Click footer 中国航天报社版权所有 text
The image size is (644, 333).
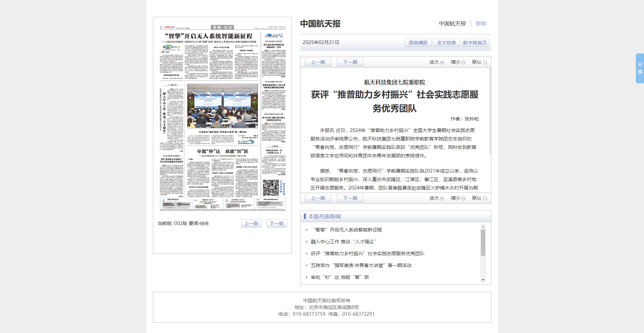(x=327, y=301)
